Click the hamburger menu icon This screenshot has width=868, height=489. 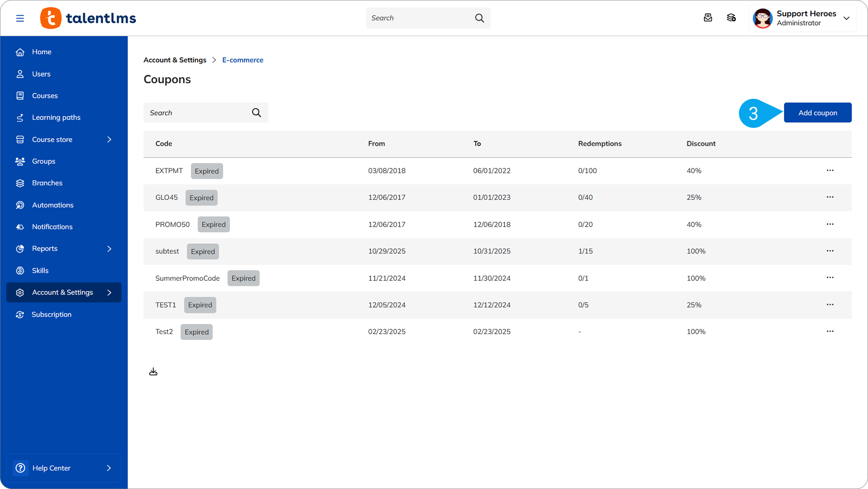[20, 18]
